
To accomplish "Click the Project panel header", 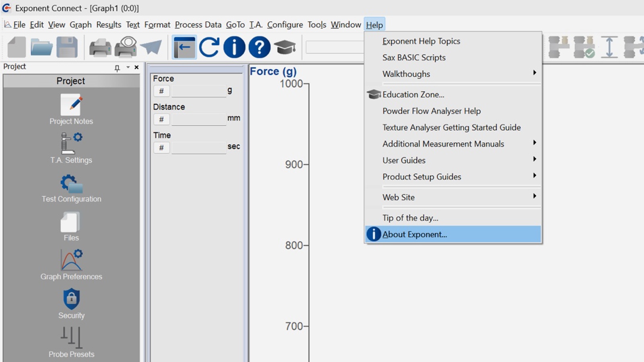I will (71, 81).
